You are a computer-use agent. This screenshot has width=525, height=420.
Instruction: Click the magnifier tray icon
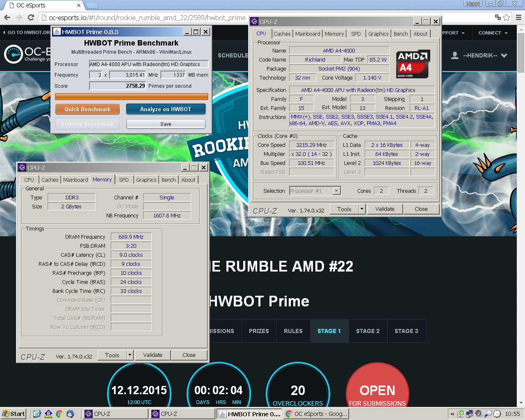[488, 414]
